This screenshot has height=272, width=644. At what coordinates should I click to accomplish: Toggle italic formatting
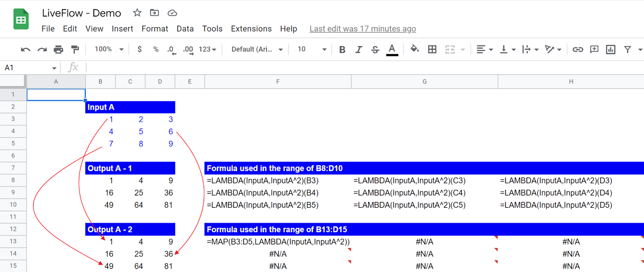pyautogui.click(x=359, y=49)
